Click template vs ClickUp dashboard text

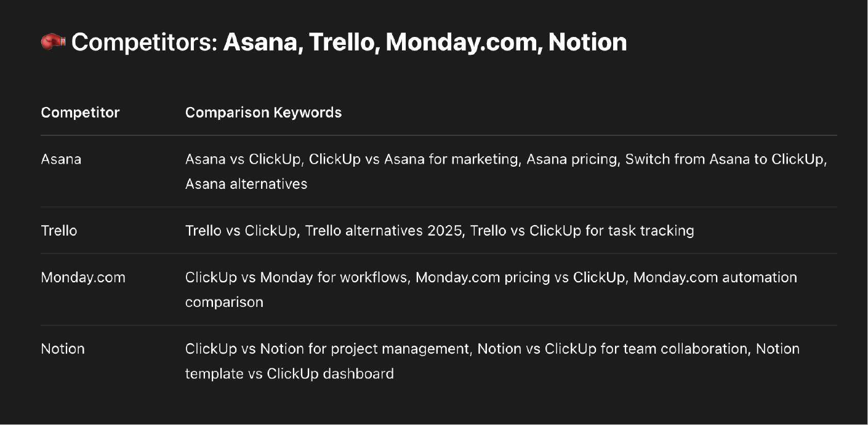point(289,373)
